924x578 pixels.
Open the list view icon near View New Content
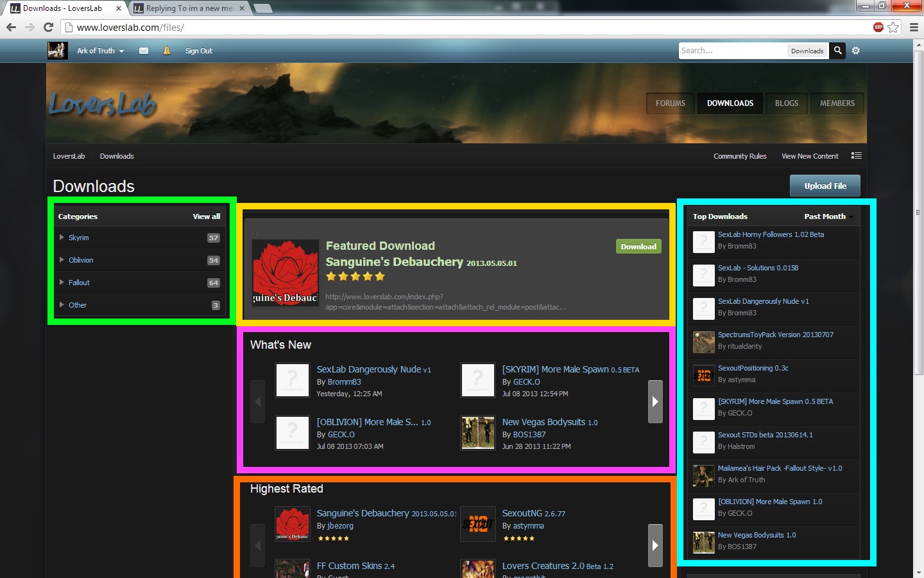pos(856,155)
